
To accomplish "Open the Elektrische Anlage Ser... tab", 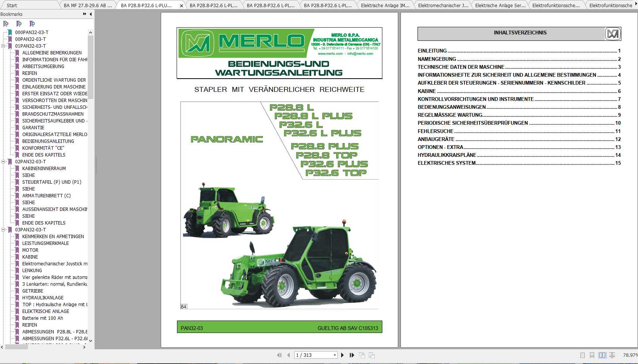I will click(500, 5).
